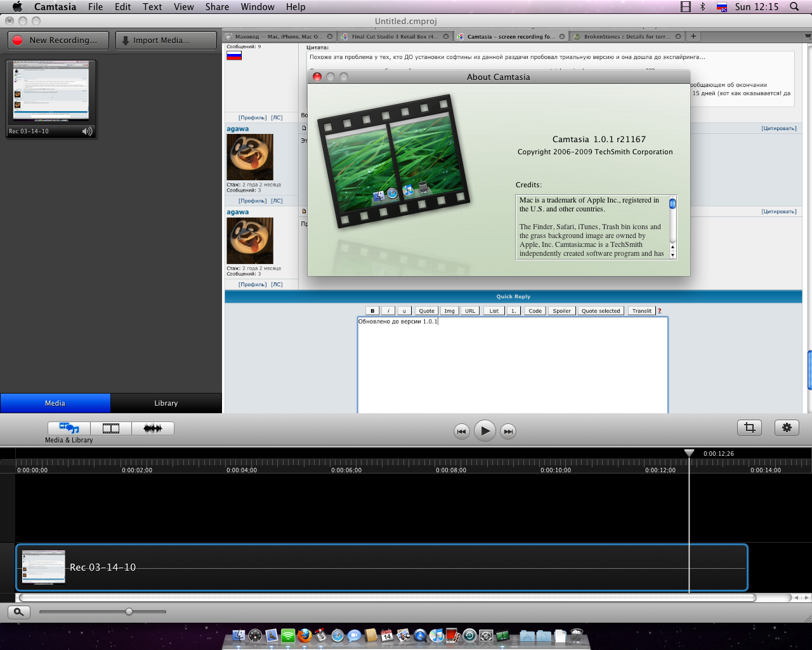Click the Import Media button
This screenshot has width=812, height=650.
click(166, 40)
